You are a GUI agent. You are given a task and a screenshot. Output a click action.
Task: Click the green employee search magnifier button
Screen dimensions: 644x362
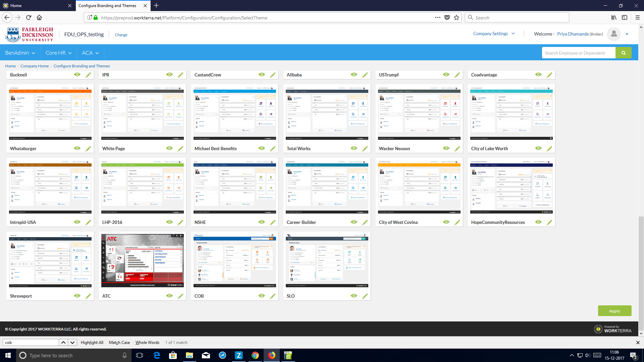[624, 53]
